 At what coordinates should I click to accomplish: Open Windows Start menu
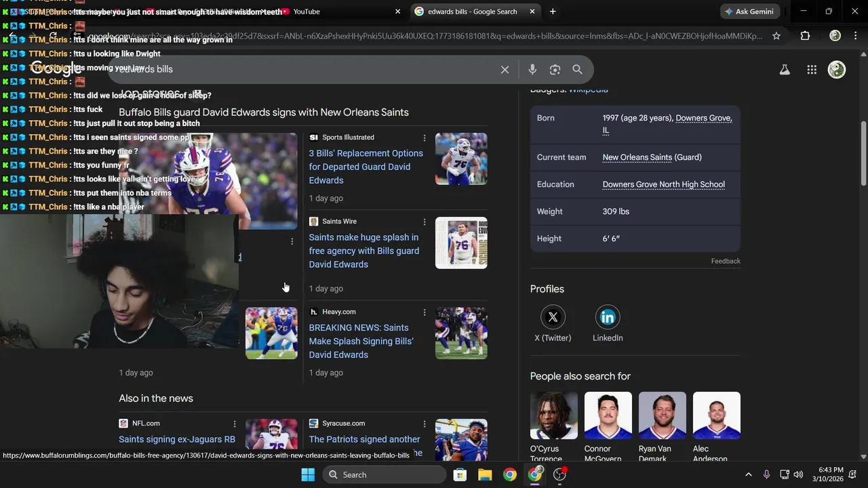[308, 474]
